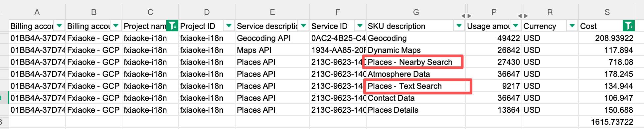Select Service ID 0AC2-4B25-C4 cell

[x=338, y=38]
